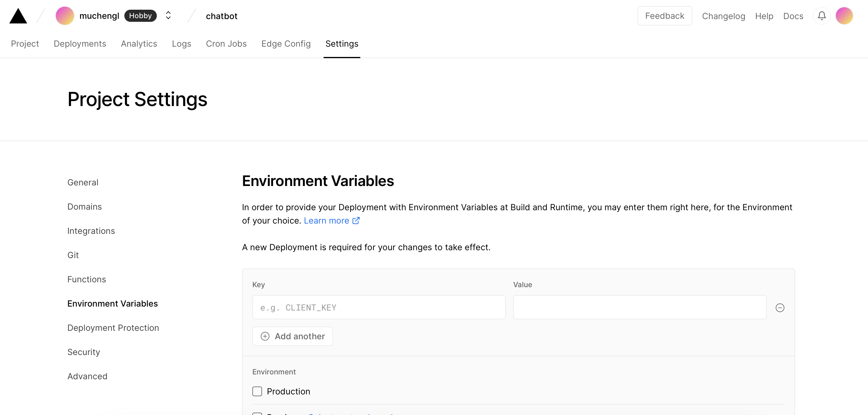Switch to the Deployments tab
Image resolution: width=868 pixels, height=415 pixels.
click(x=79, y=44)
